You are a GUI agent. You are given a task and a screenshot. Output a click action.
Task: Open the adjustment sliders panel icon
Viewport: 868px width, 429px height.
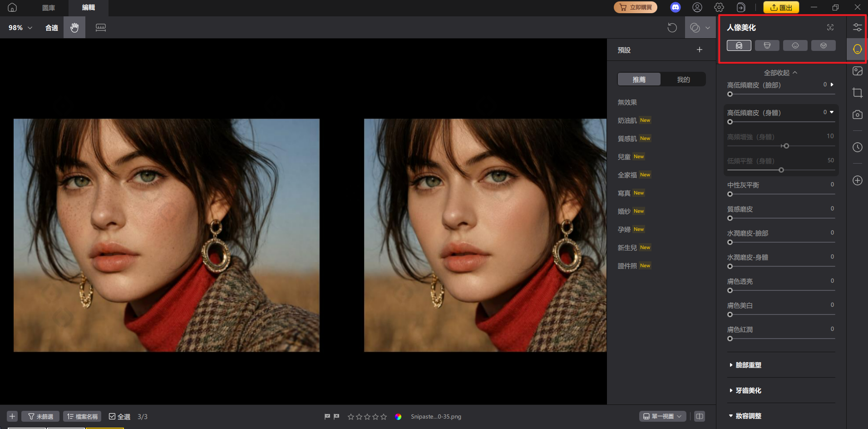pos(857,27)
